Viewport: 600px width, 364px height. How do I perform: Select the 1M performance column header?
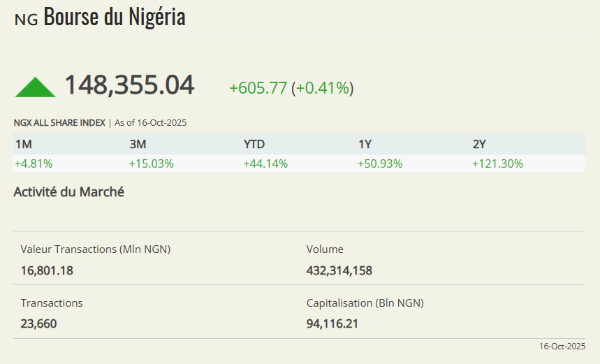pyautogui.click(x=23, y=144)
